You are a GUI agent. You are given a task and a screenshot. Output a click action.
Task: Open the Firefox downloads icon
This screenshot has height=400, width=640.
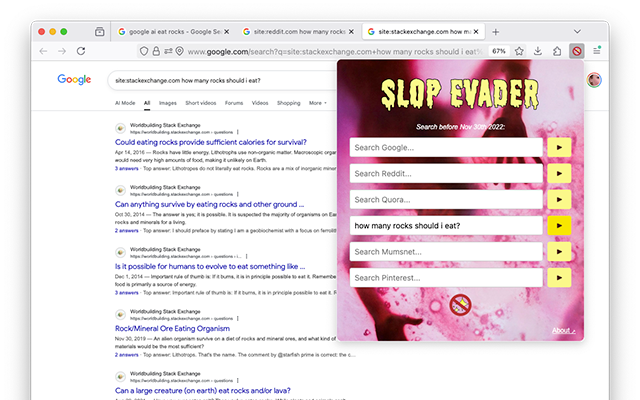click(538, 51)
